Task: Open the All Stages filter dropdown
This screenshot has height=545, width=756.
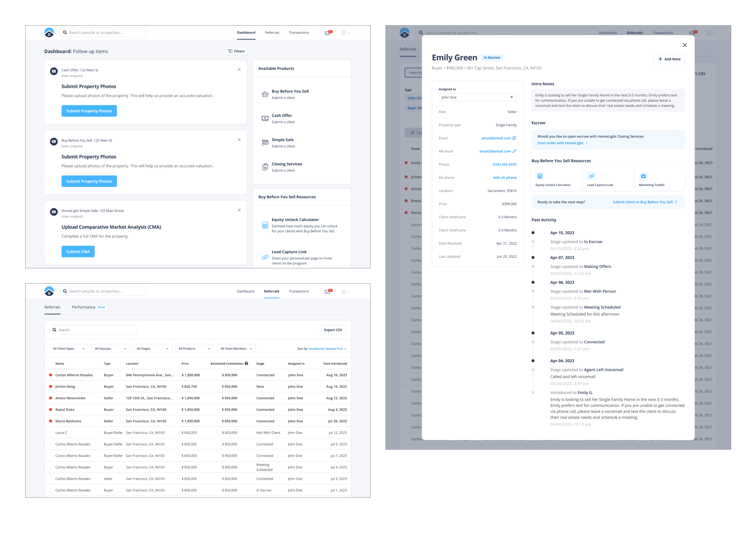Action: point(152,348)
